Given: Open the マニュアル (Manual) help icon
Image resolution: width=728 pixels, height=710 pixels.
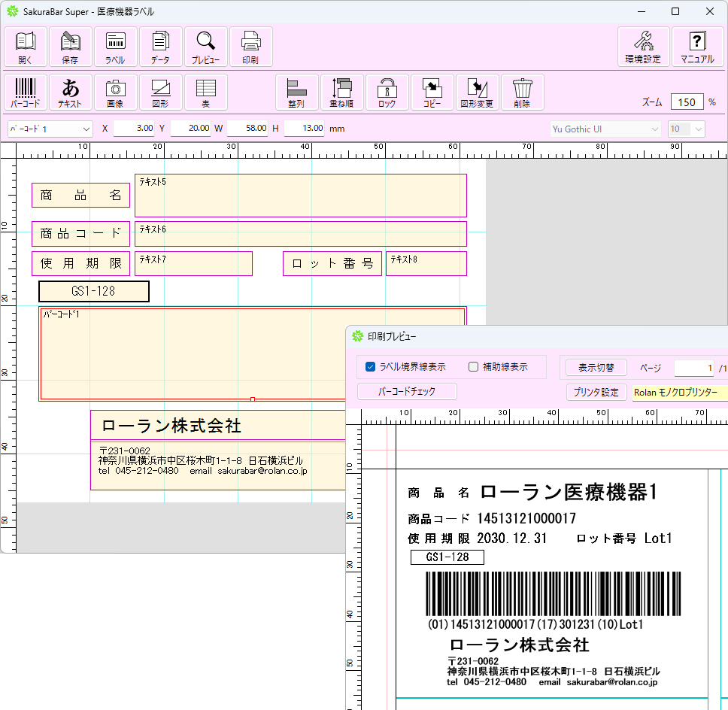Looking at the screenshot, I should (697, 47).
